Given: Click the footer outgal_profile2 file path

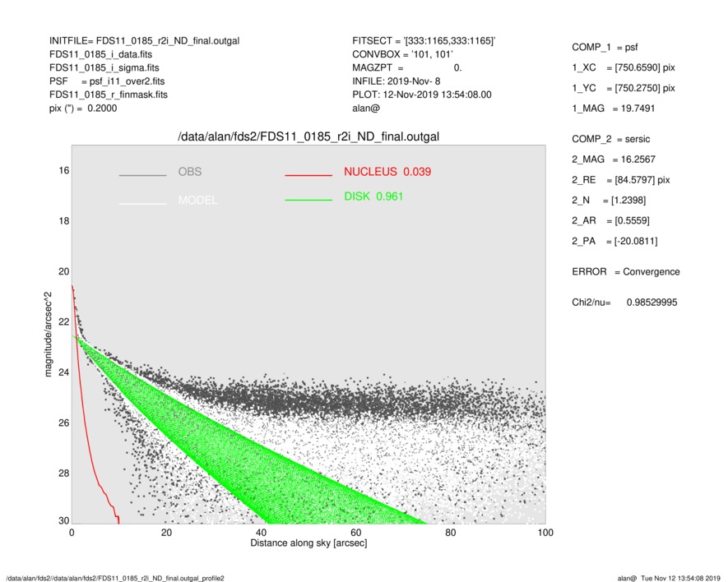Looking at the screenshot, I should coord(115,578).
